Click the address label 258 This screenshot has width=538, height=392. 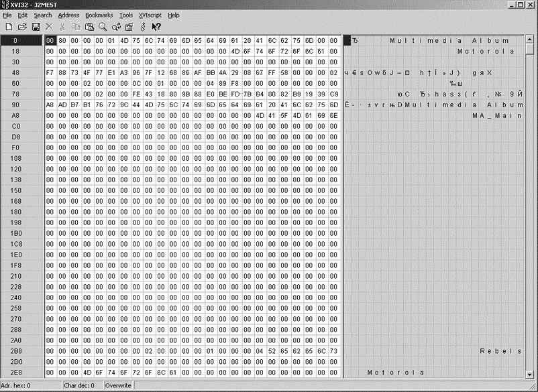(16, 308)
